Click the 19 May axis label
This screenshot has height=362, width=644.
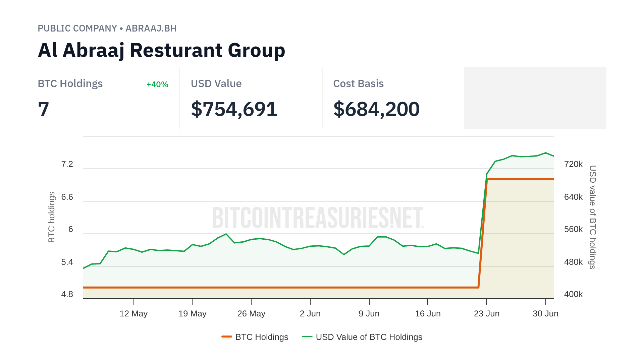(192, 313)
